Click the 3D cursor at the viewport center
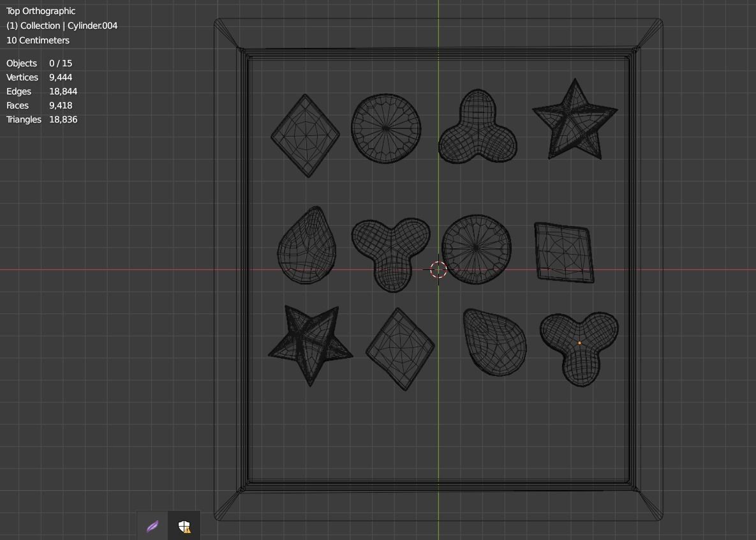This screenshot has height=540, width=756. (x=438, y=270)
